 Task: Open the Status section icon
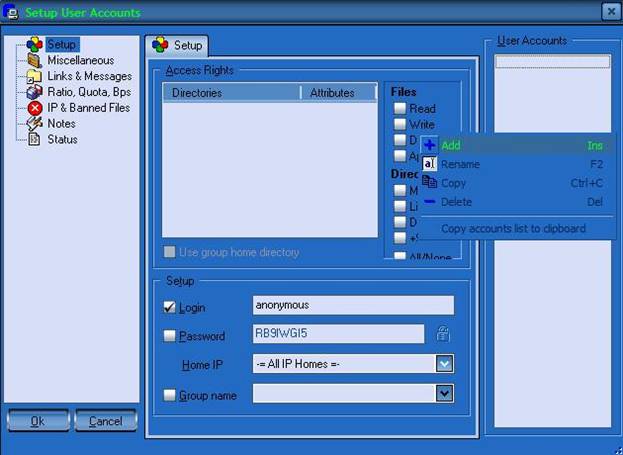[35, 140]
